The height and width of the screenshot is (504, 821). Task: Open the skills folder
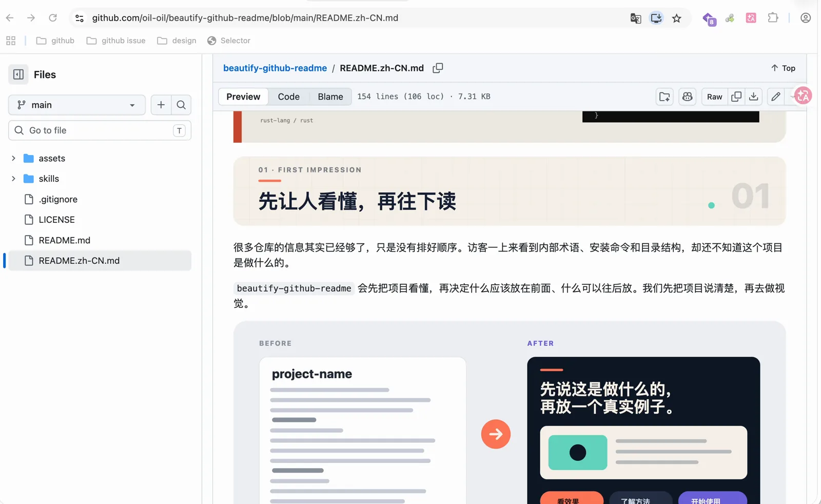pos(49,179)
